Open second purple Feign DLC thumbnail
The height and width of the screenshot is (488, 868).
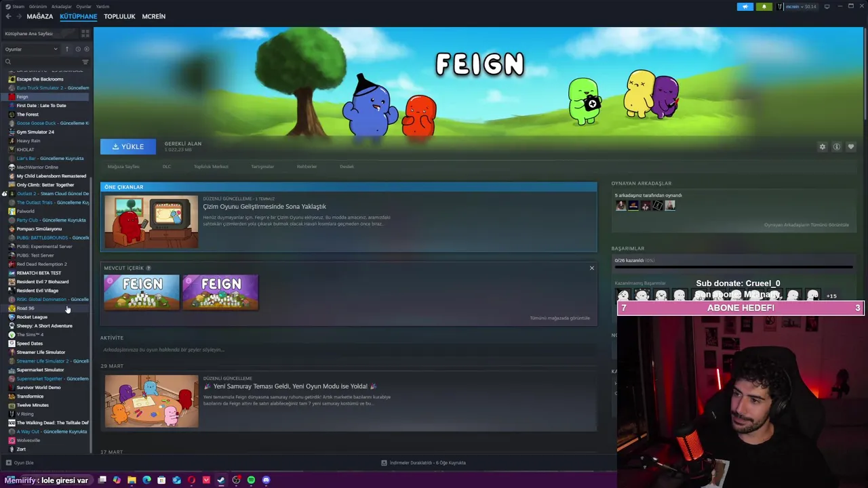pyautogui.click(x=220, y=292)
